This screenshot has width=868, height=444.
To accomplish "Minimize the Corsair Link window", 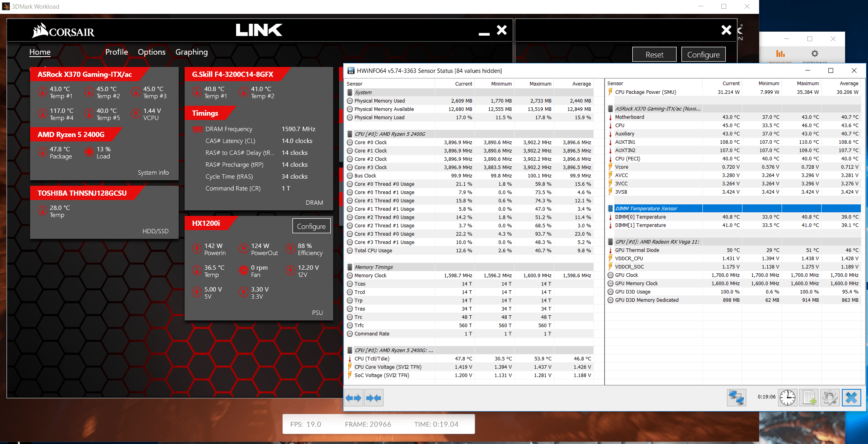I will coord(484,34).
